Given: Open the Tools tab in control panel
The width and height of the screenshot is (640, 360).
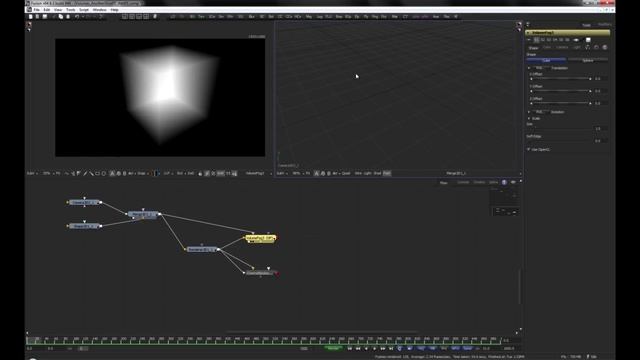Looking at the screenshot, I should [x=587, y=25].
